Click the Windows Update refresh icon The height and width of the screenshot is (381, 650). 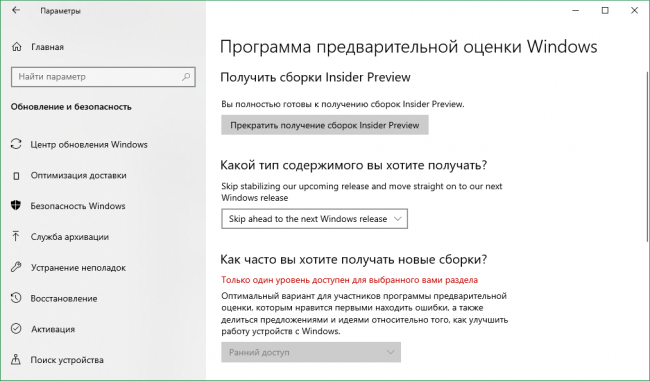point(16,144)
